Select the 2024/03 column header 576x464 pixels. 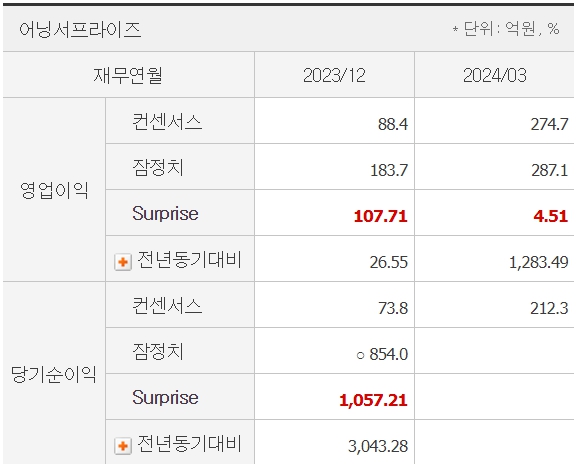(x=494, y=75)
